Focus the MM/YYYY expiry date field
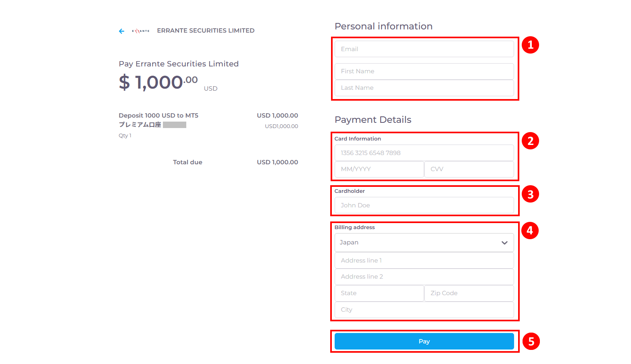 pos(379,169)
